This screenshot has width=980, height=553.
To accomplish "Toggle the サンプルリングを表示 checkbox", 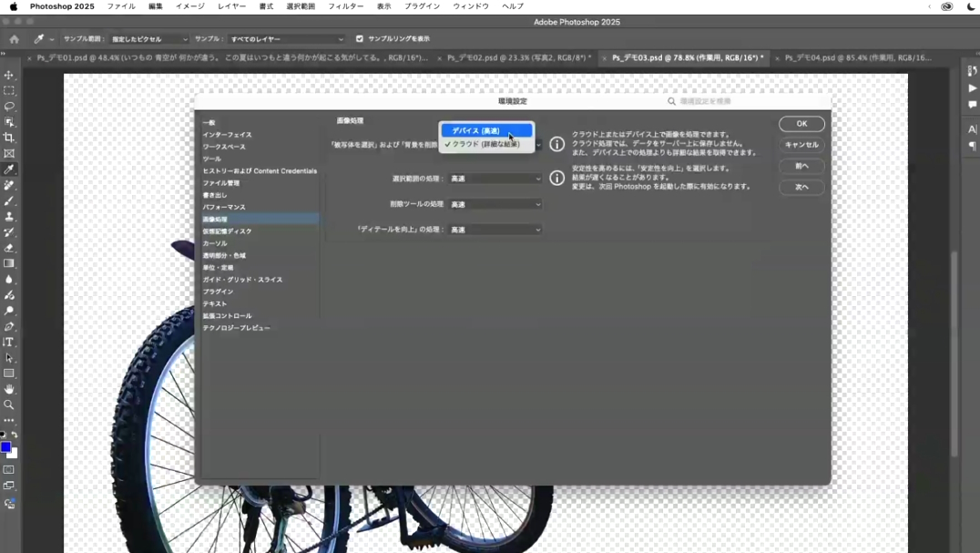I will 360,39.
